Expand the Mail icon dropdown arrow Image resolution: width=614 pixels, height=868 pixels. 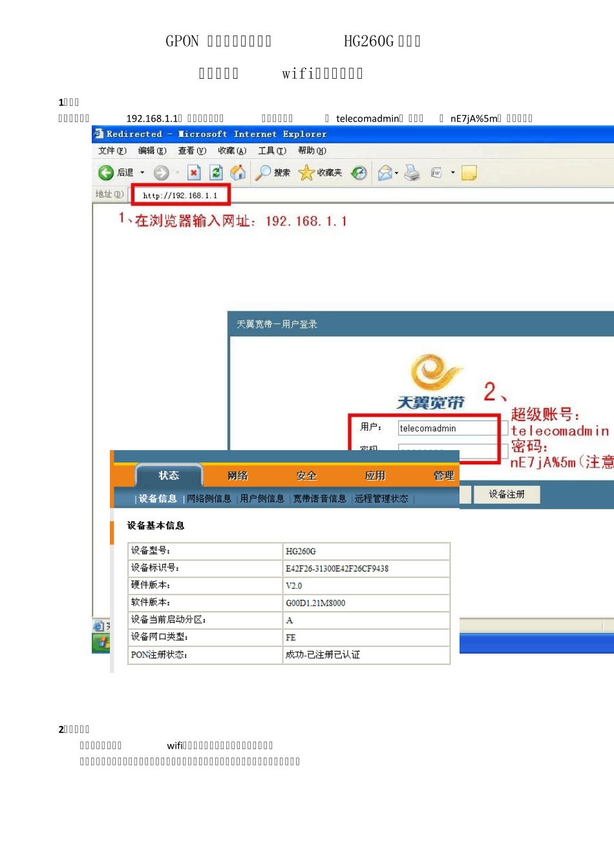click(397, 172)
